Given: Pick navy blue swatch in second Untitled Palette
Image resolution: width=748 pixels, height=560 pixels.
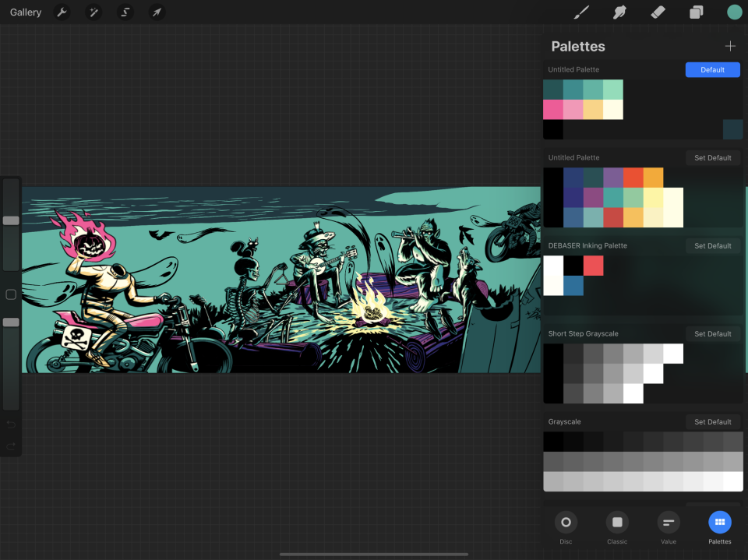Looking at the screenshot, I should [573, 178].
